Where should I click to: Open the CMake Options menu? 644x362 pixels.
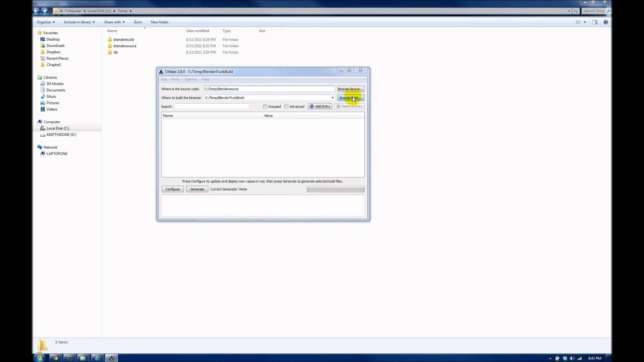tap(191, 79)
